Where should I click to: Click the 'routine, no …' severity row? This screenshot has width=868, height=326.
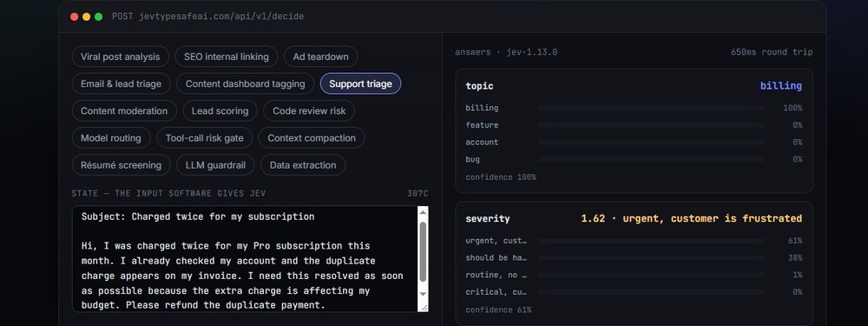point(634,275)
